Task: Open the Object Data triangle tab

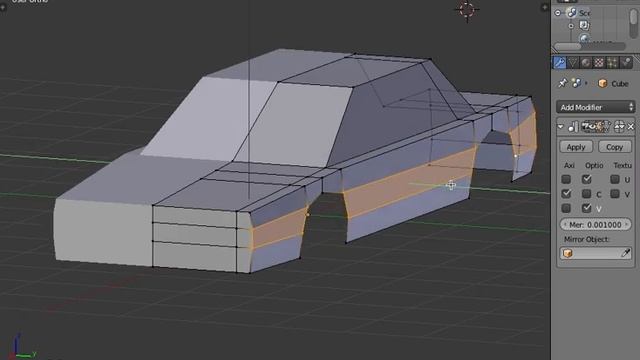Action: (x=573, y=62)
